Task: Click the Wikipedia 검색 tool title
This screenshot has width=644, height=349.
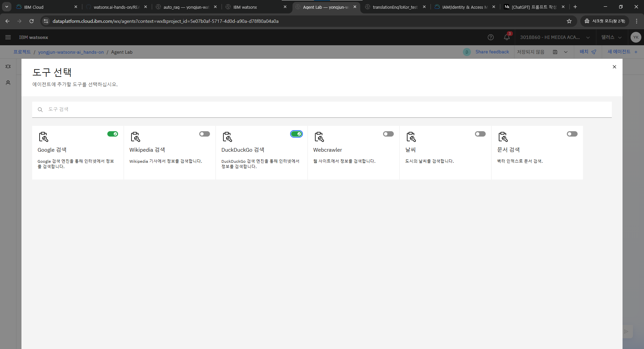Action: (x=147, y=150)
